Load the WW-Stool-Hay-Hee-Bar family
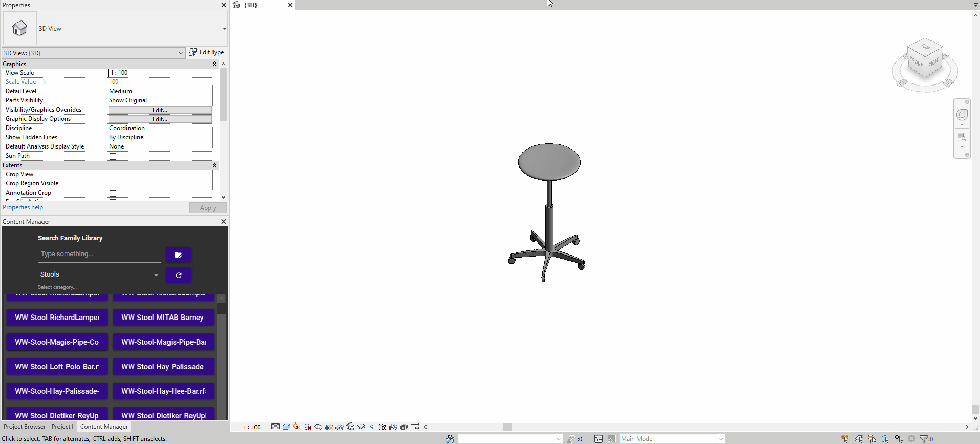 click(163, 391)
